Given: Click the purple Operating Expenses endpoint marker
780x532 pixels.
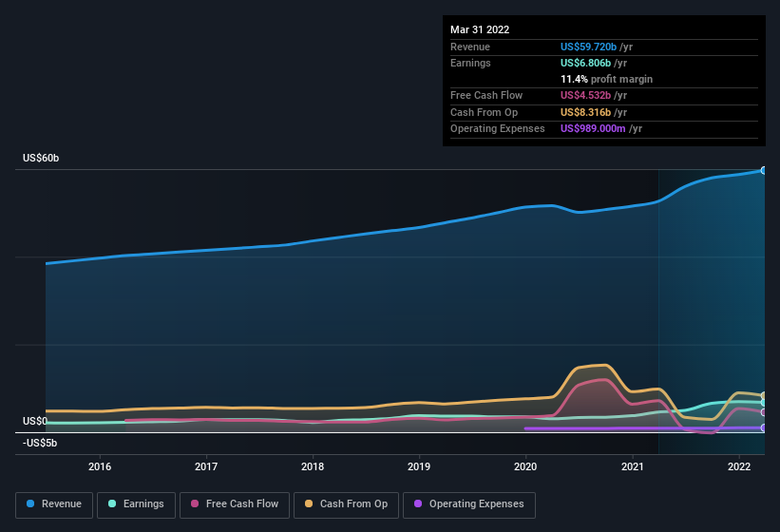Looking at the screenshot, I should tap(764, 427).
